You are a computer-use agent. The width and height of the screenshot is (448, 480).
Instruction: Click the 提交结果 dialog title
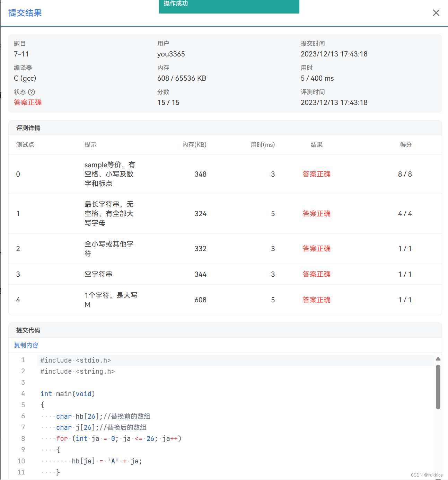(x=25, y=13)
